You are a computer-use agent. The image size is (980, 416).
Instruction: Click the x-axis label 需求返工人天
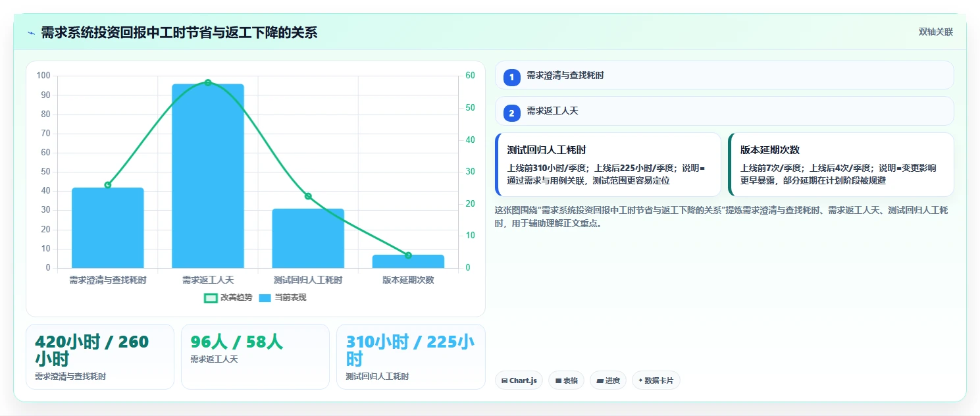(x=208, y=280)
